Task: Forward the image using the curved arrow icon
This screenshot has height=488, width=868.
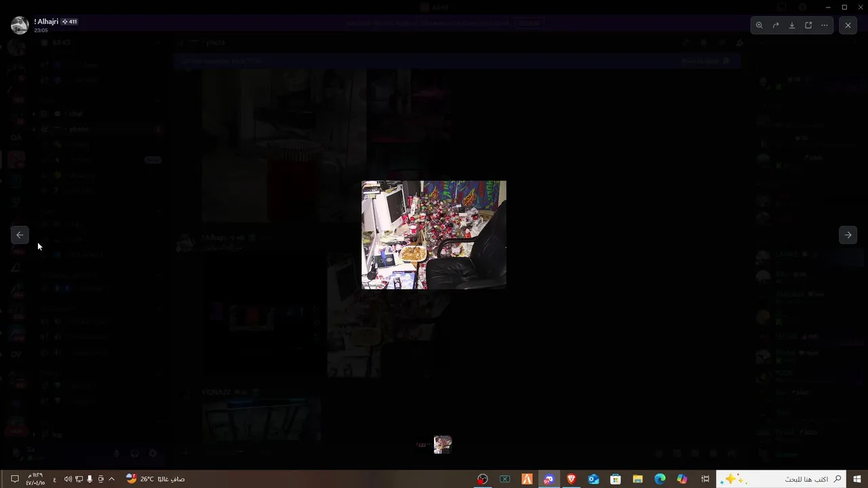Action: [776, 25]
